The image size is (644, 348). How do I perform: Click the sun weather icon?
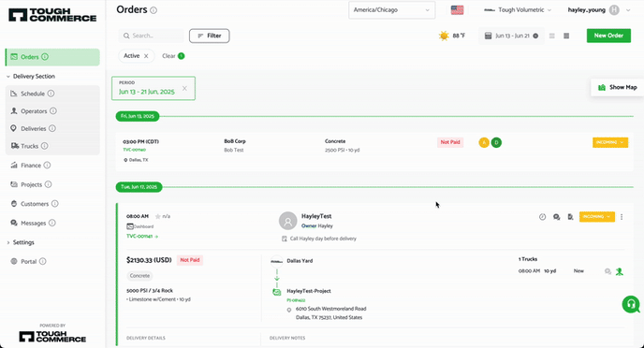click(444, 36)
